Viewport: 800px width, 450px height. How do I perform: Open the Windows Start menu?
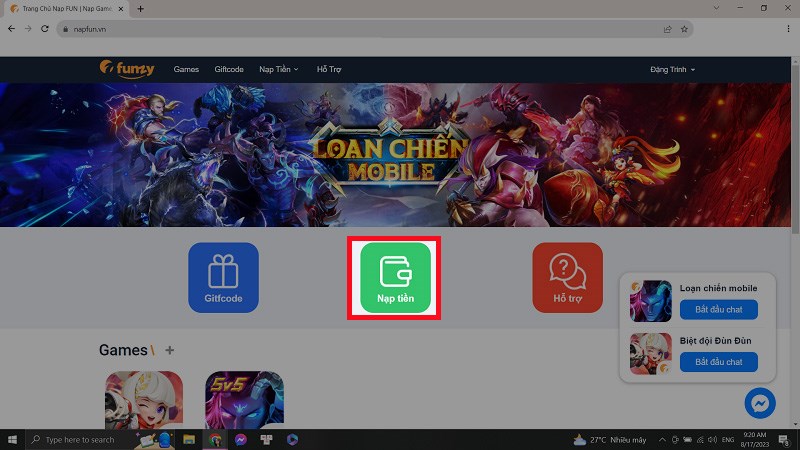click(12, 439)
